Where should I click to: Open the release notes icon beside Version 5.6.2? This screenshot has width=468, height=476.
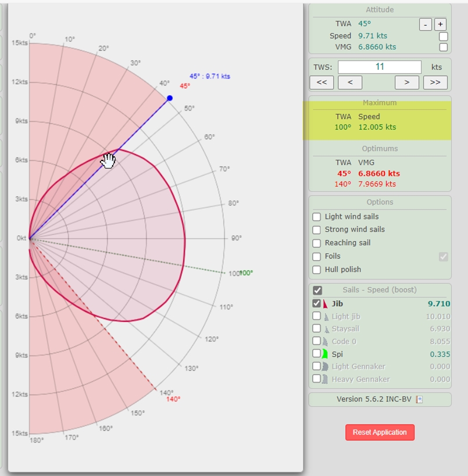click(420, 399)
